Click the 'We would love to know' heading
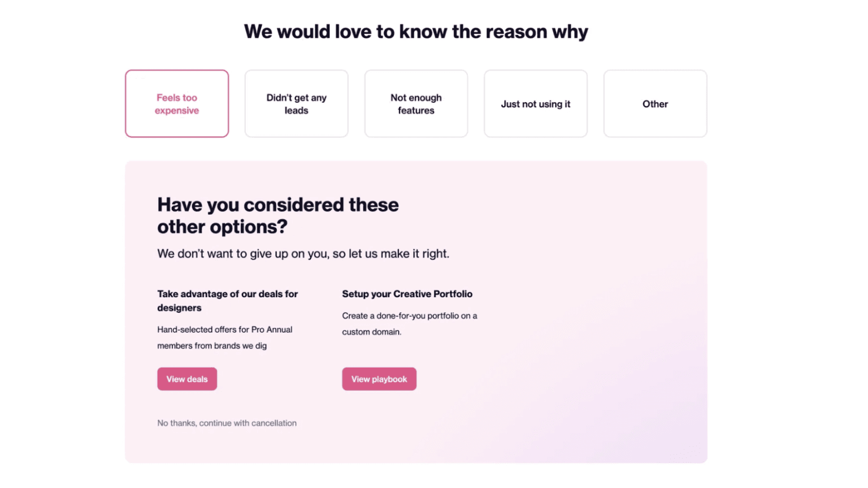 [x=416, y=32]
